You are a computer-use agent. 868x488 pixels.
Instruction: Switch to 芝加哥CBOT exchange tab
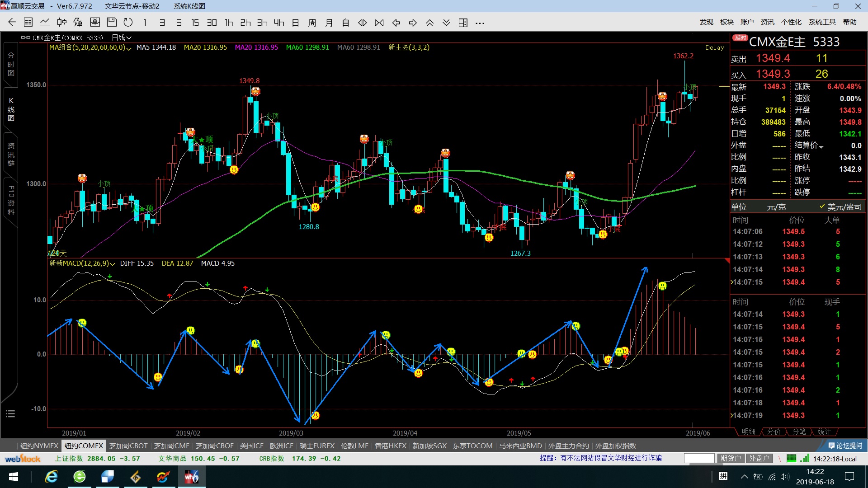tap(128, 446)
